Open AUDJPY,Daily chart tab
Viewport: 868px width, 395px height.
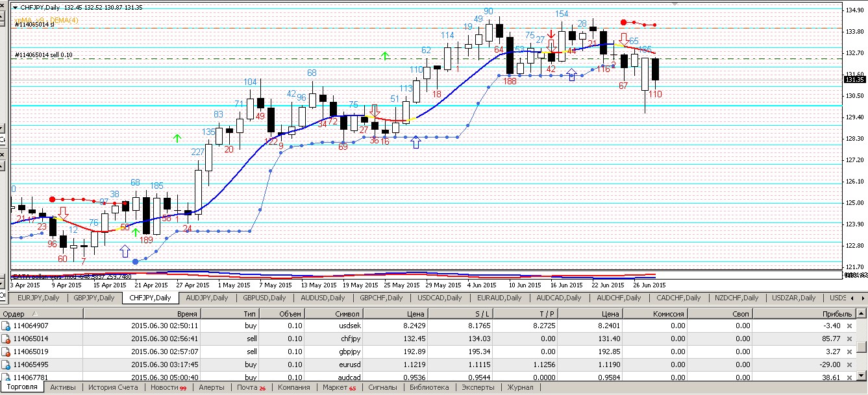click(206, 298)
